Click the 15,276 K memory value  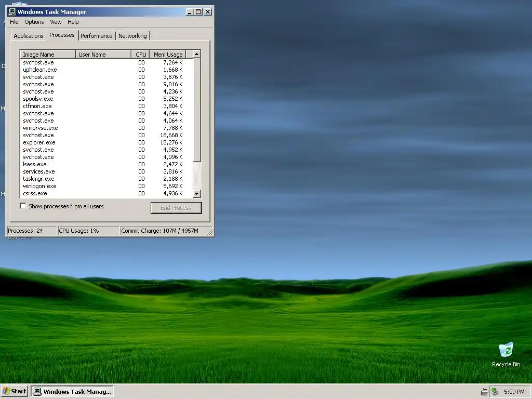pyautogui.click(x=171, y=142)
